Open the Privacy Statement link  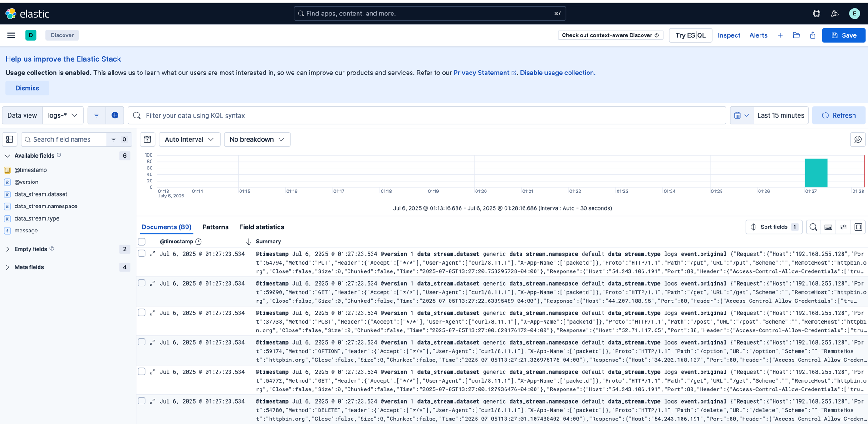481,73
